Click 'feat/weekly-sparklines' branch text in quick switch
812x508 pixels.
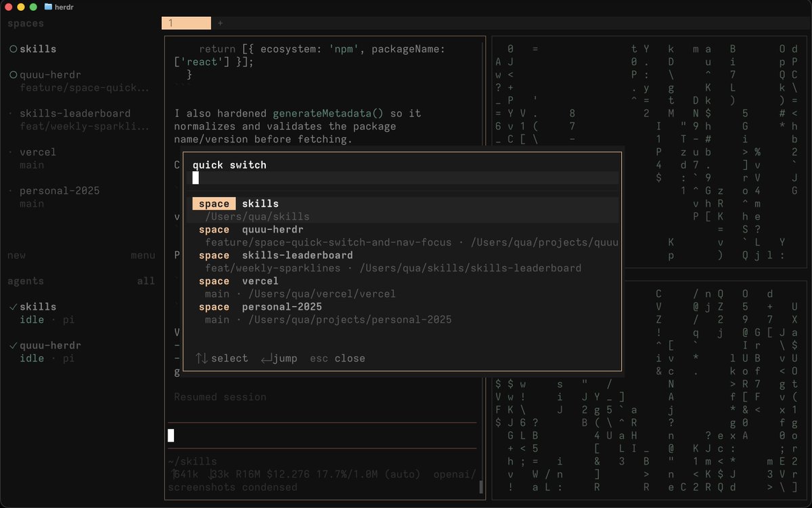272,268
